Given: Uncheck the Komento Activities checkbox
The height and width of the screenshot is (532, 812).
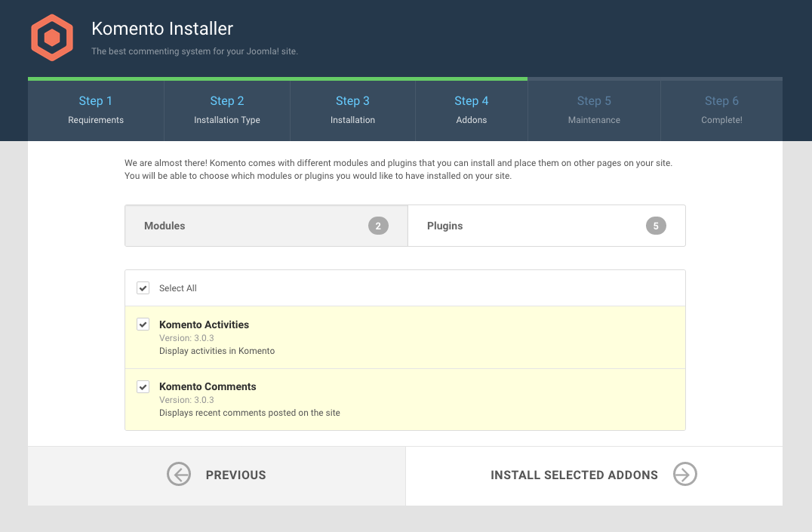Looking at the screenshot, I should coord(143,324).
